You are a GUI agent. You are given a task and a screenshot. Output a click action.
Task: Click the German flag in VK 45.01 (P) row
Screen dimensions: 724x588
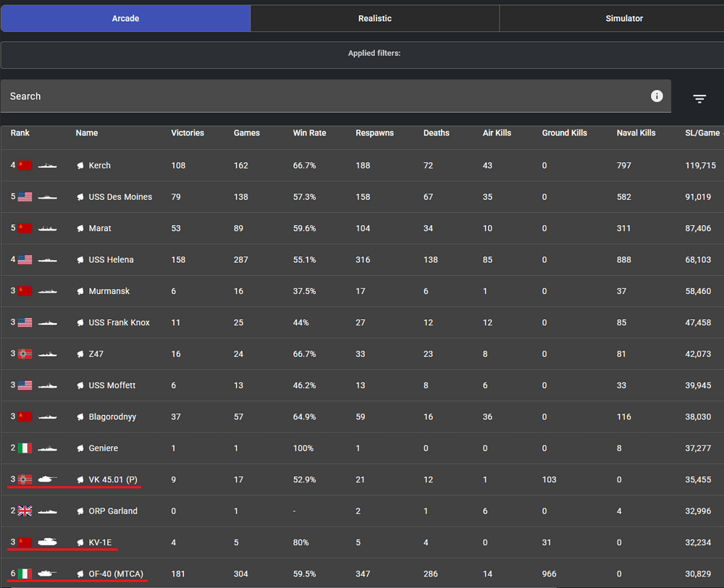tap(25, 479)
